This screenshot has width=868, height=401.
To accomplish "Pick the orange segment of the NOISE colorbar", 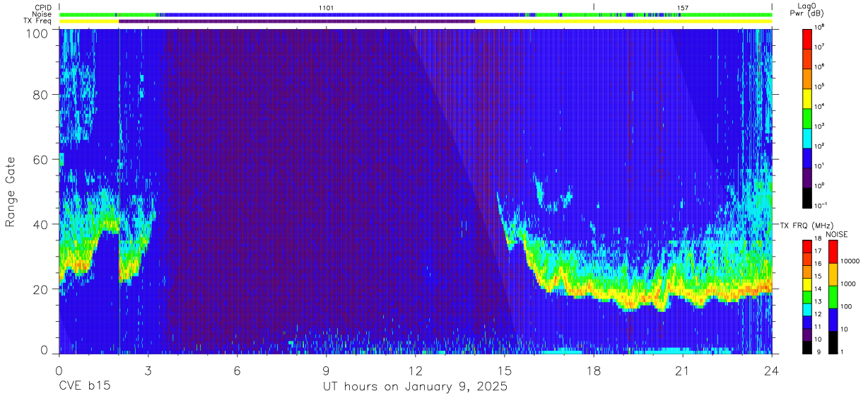I will (x=833, y=274).
